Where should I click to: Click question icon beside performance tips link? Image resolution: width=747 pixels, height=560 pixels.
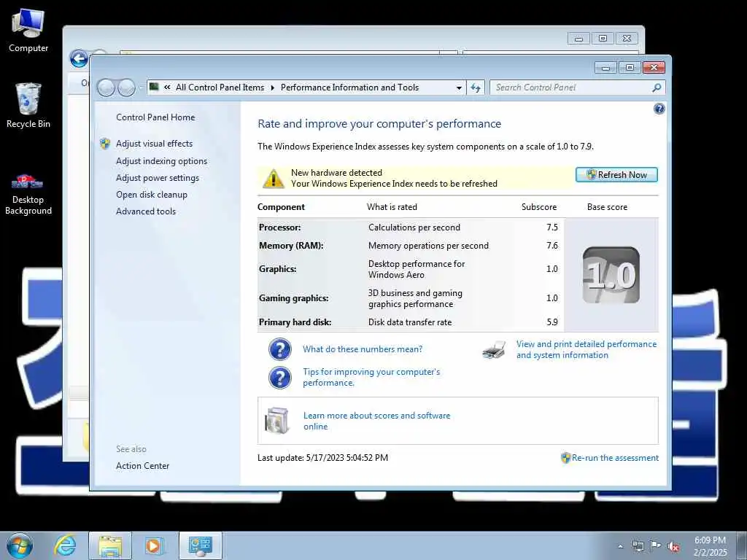[x=279, y=378]
